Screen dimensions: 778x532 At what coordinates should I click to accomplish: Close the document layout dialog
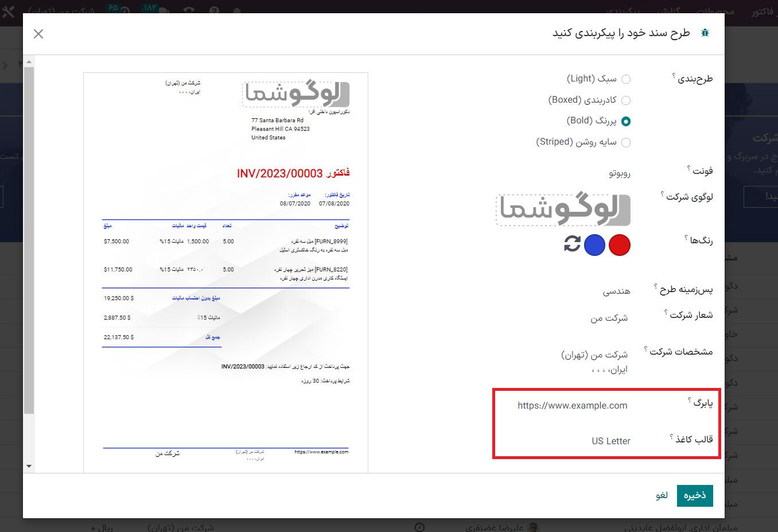[38, 34]
